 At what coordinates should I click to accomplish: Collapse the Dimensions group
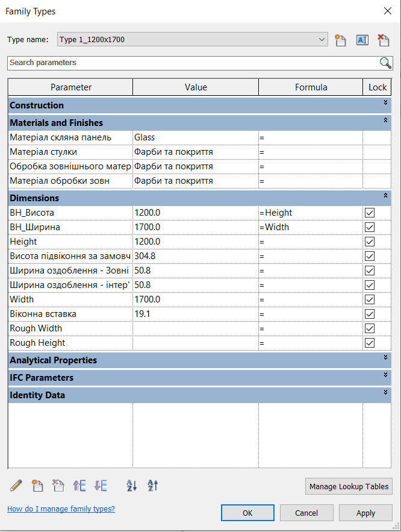(385, 196)
